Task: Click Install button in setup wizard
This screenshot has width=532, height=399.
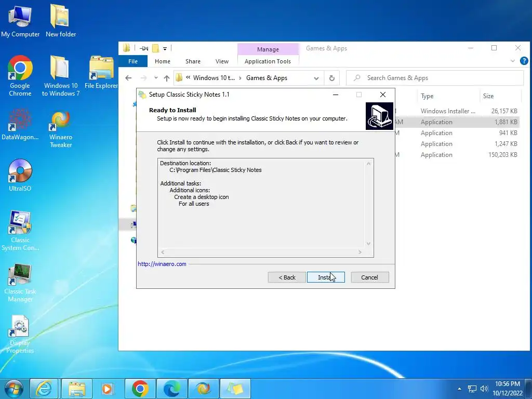Action: pyautogui.click(x=326, y=277)
